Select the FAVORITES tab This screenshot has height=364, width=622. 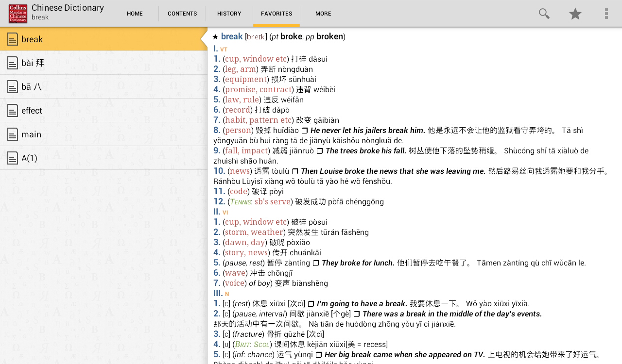(276, 14)
